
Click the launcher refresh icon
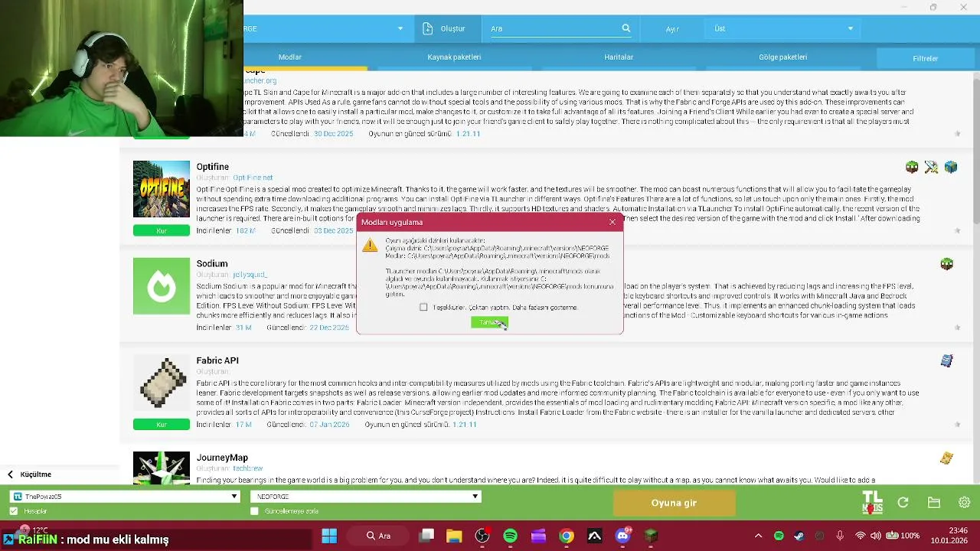click(x=903, y=503)
